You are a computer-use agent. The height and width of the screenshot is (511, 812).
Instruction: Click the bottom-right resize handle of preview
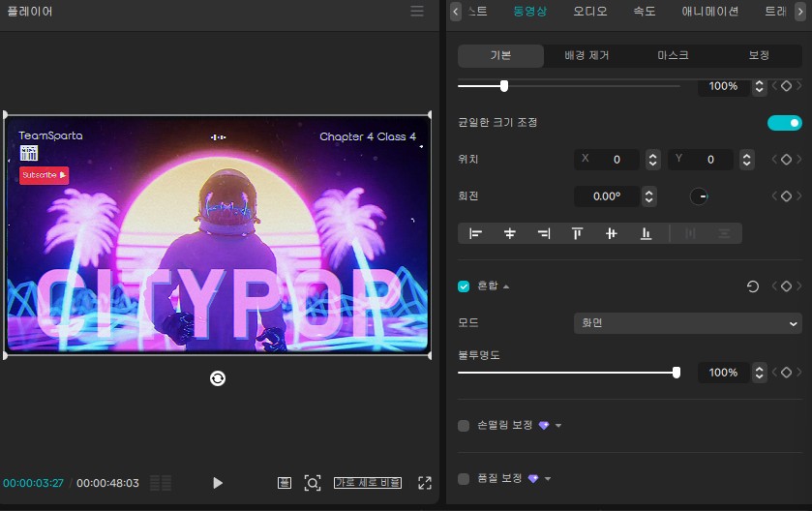(430, 356)
